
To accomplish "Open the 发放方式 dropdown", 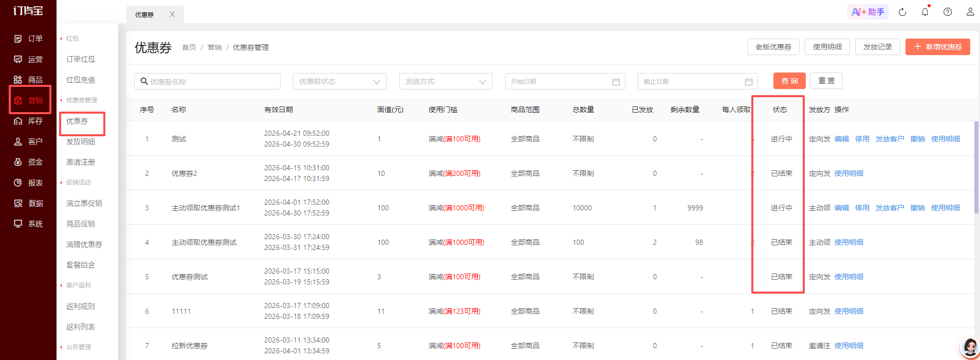I will tap(446, 81).
